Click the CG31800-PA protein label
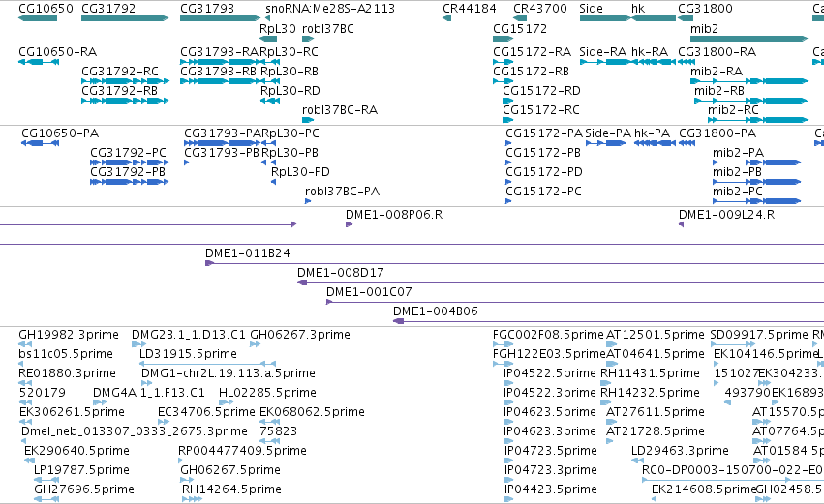The height and width of the screenshot is (504, 824). coord(717,133)
